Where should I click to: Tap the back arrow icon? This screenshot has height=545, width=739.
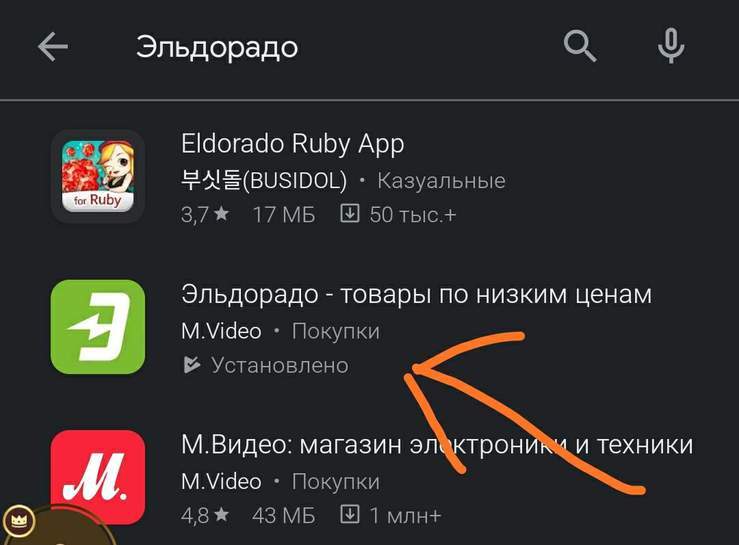pos(53,47)
